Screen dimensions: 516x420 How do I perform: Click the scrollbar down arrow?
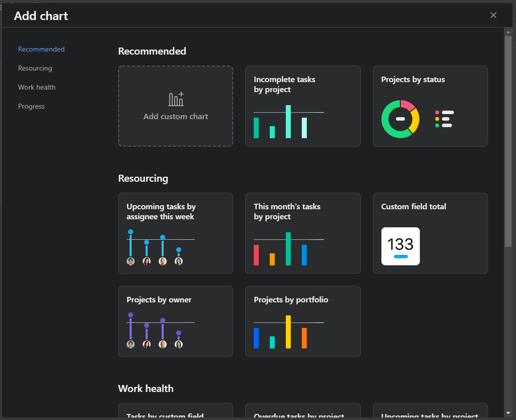pyautogui.click(x=508, y=413)
